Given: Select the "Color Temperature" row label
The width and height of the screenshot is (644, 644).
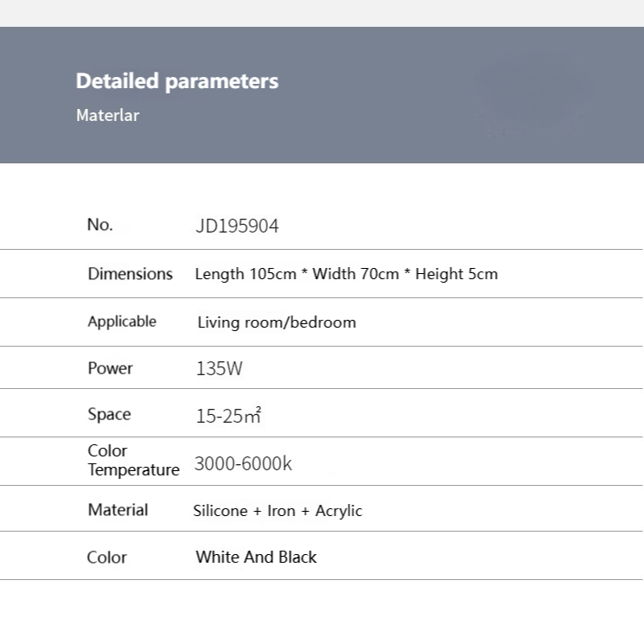Looking at the screenshot, I should [x=132, y=461].
